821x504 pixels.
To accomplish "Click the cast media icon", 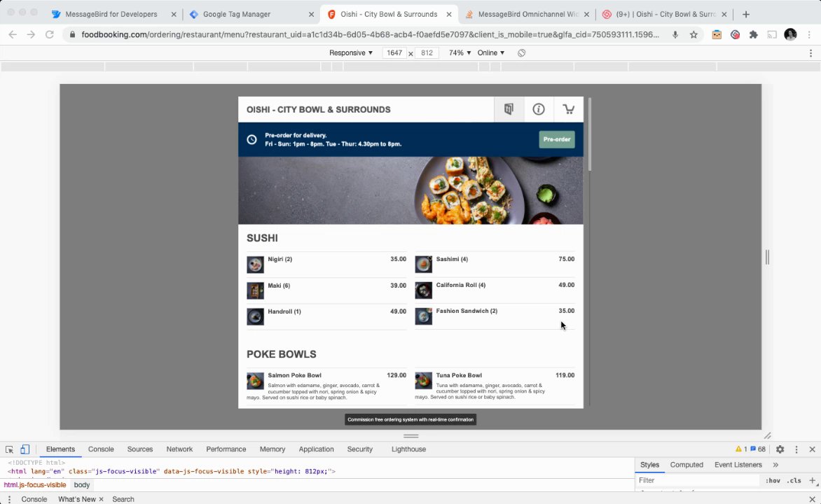I will (772, 34).
